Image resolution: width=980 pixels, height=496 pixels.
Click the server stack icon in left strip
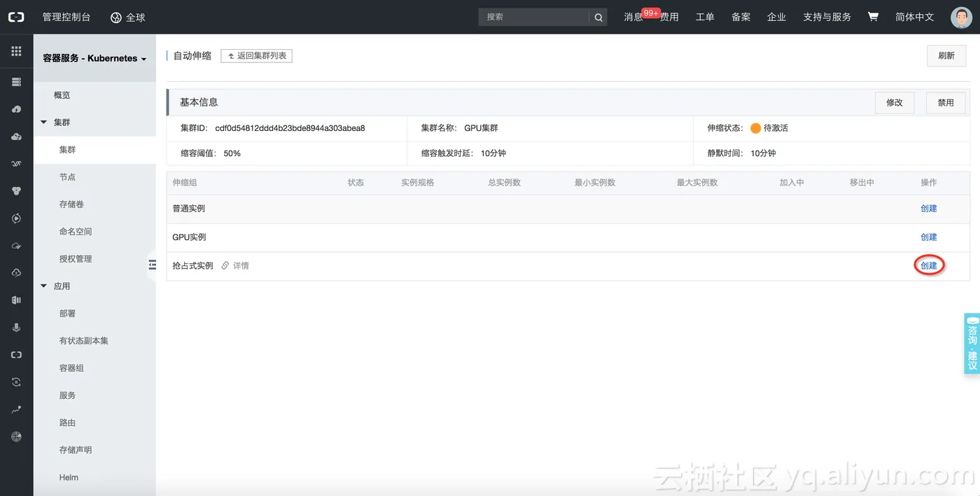(x=16, y=82)
